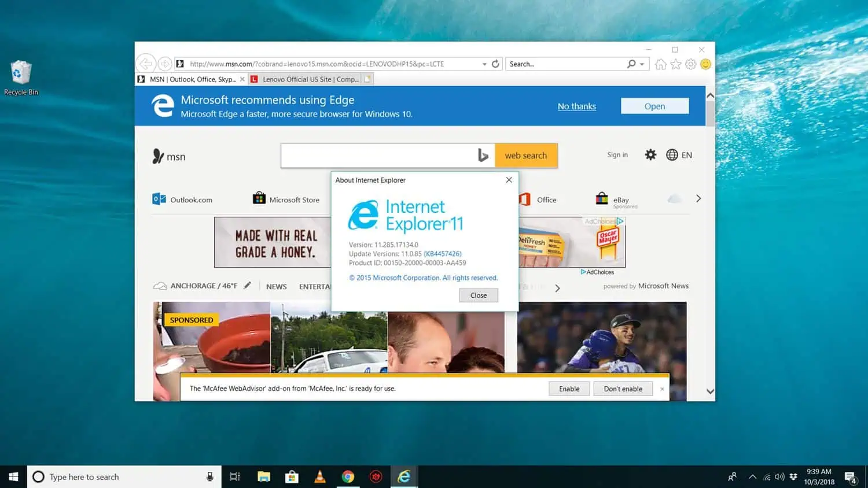Refresh the page with the reload icon

pos(495,64)
